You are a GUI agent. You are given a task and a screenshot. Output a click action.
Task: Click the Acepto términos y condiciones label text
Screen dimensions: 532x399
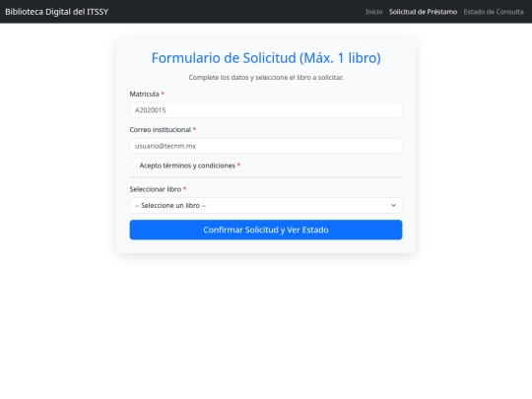pos(187,166)
